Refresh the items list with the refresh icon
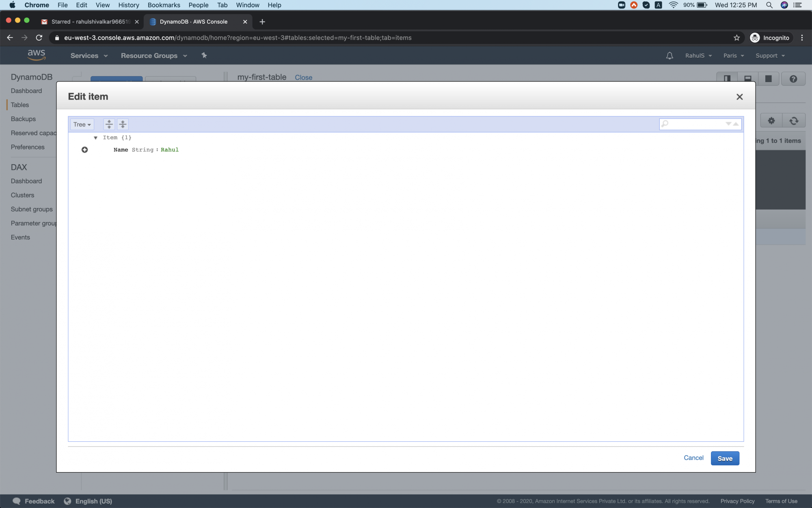 click(x=794, y=120)
